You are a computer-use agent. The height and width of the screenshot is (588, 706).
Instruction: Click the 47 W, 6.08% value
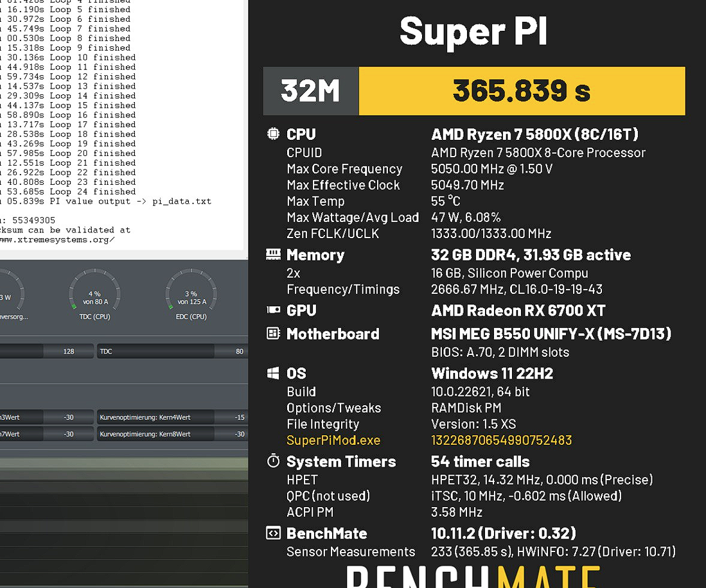(x=466, y=218)
